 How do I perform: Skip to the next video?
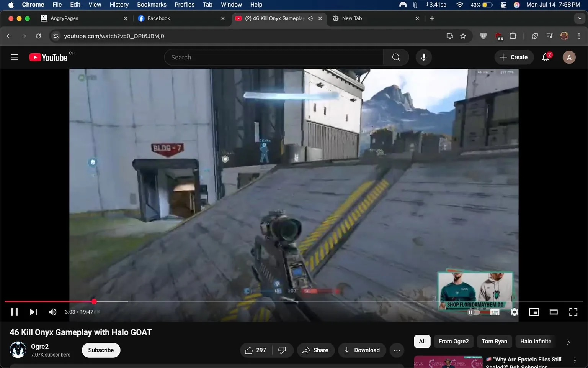point(33,312)
